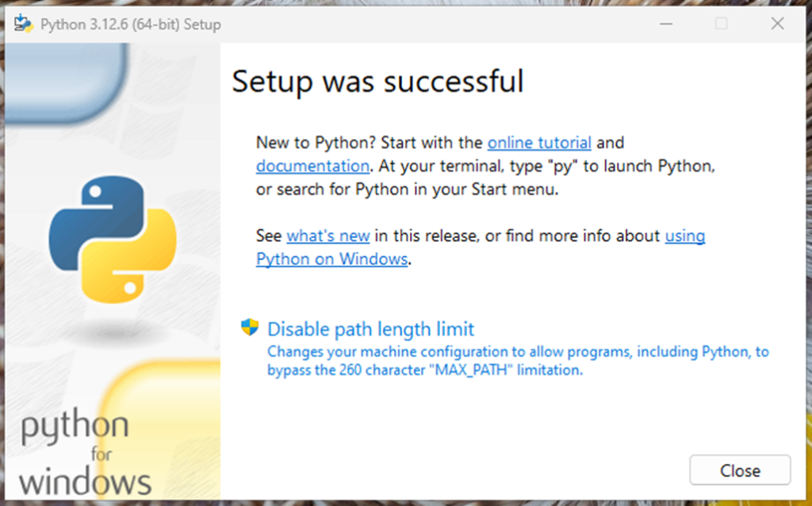
Task: Open the what's new link
Action: tap(327, 236)
